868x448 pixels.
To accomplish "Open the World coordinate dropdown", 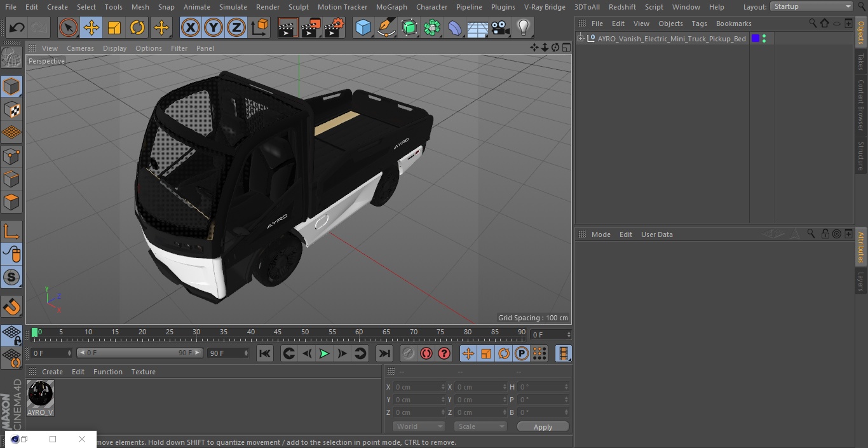I will [x=419, y=426].
